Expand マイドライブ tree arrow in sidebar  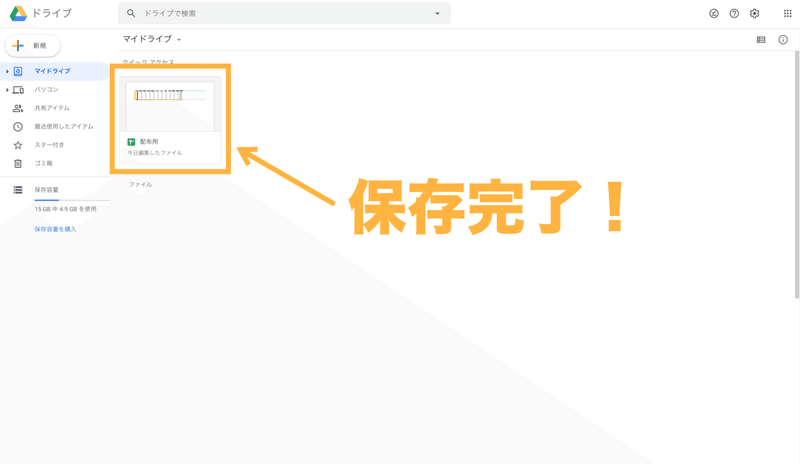[7, 71]
